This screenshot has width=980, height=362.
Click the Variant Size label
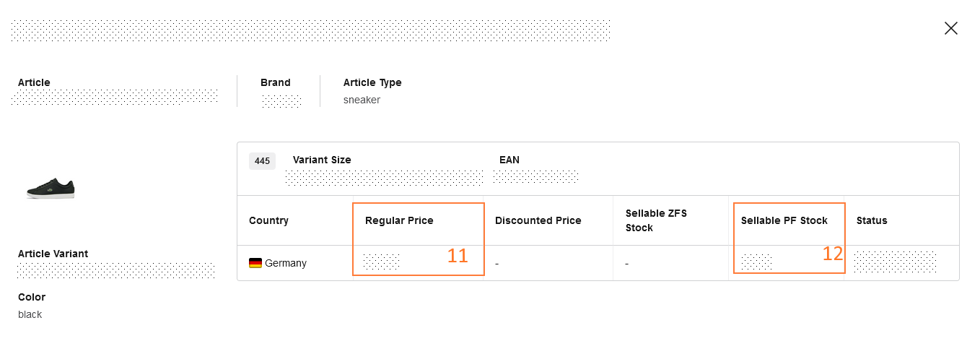point(322,160)
